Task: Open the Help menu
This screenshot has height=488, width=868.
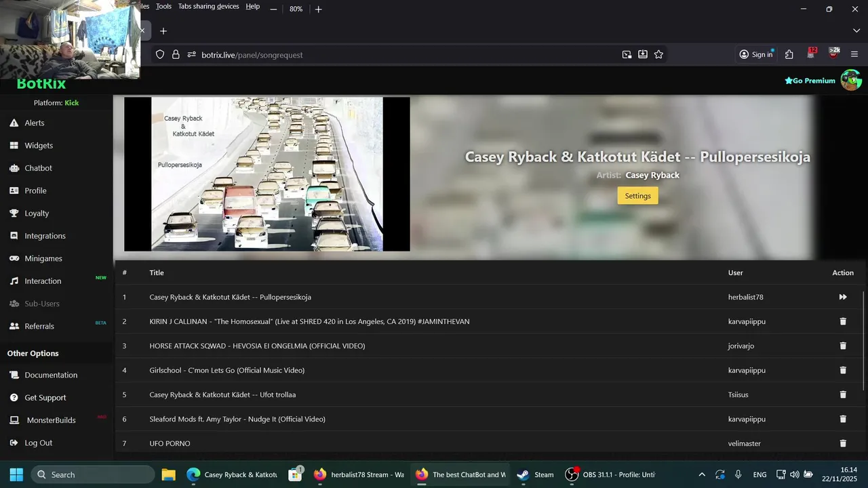Action: [253, 6]
